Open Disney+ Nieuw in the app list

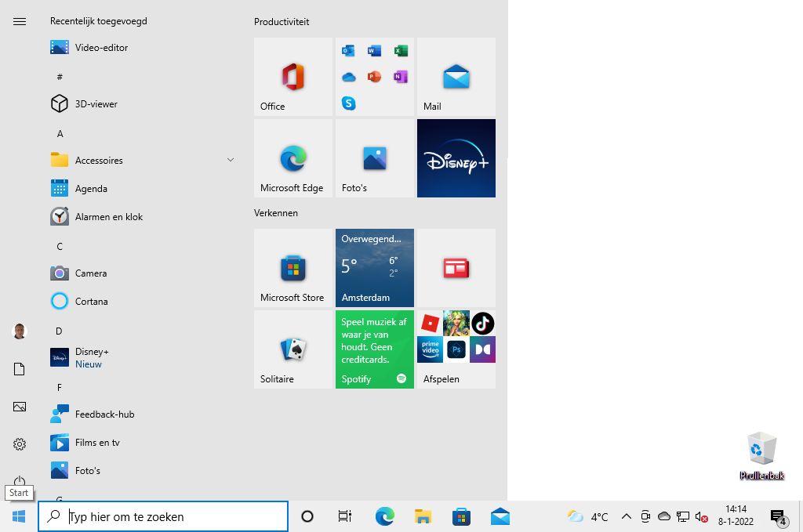pyautogui.click(x=144, y=357)
